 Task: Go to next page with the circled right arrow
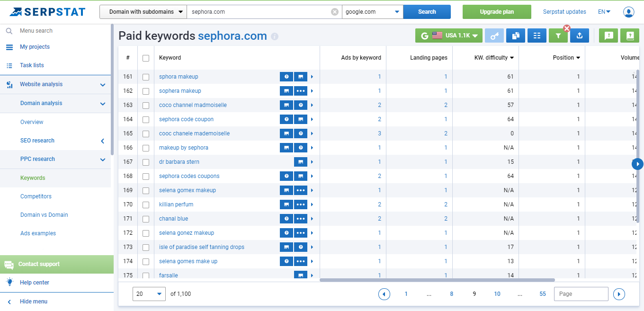(619, 294)
